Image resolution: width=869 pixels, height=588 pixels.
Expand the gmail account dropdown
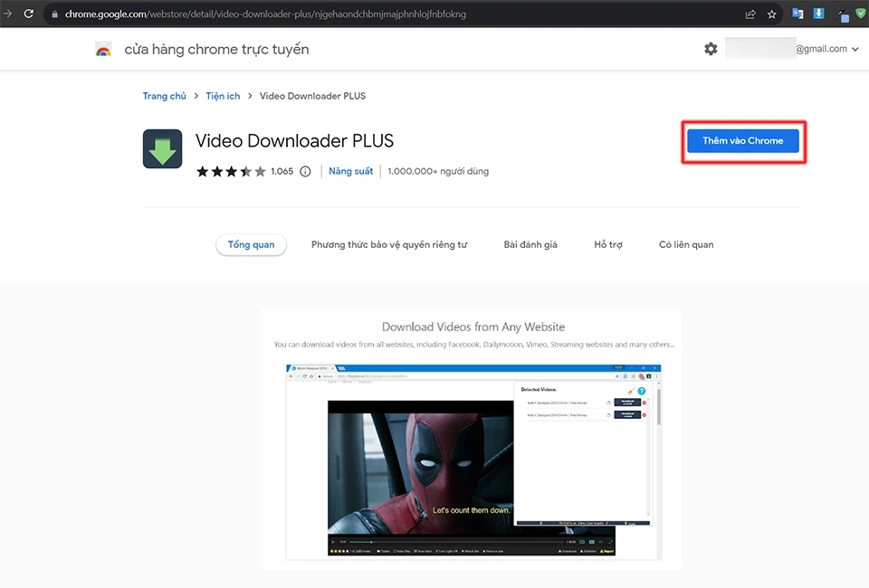click(x=855, y=49)
